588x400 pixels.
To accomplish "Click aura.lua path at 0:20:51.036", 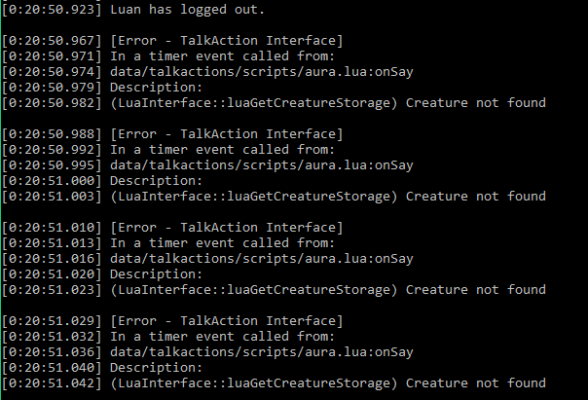I will (x=262, y=352).
